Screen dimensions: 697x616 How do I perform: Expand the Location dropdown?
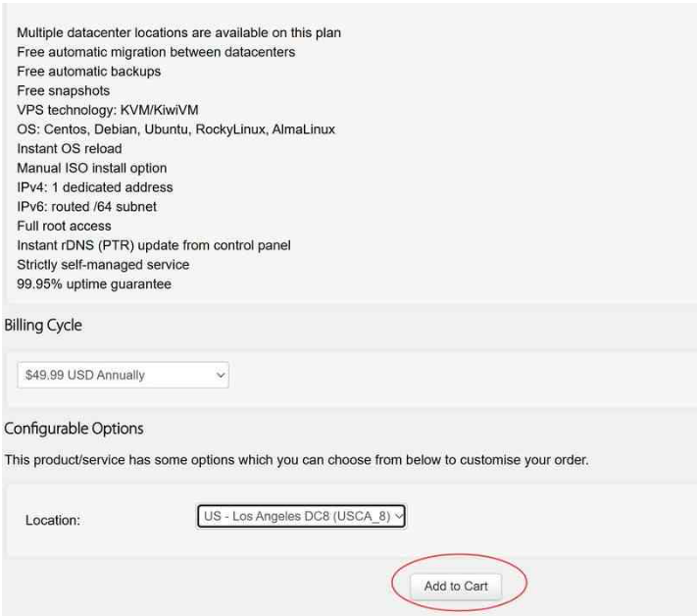click(301, 516)
